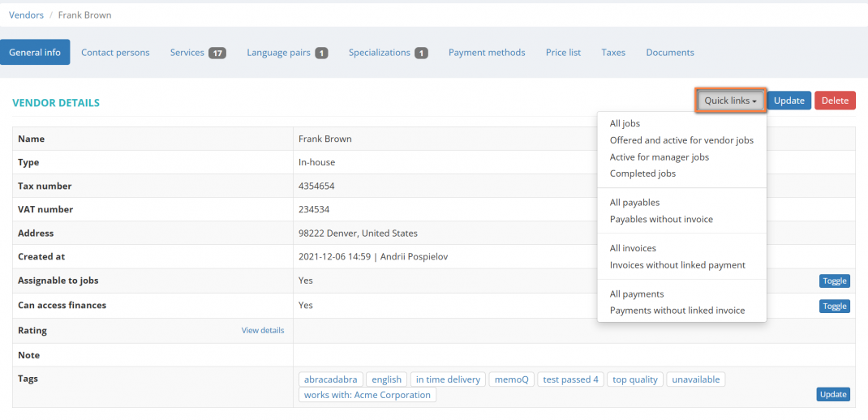The height and width of the screenshot is (420, 868).
Task: Click the works with: Acme Corporation tag
Action: [367, 395]
